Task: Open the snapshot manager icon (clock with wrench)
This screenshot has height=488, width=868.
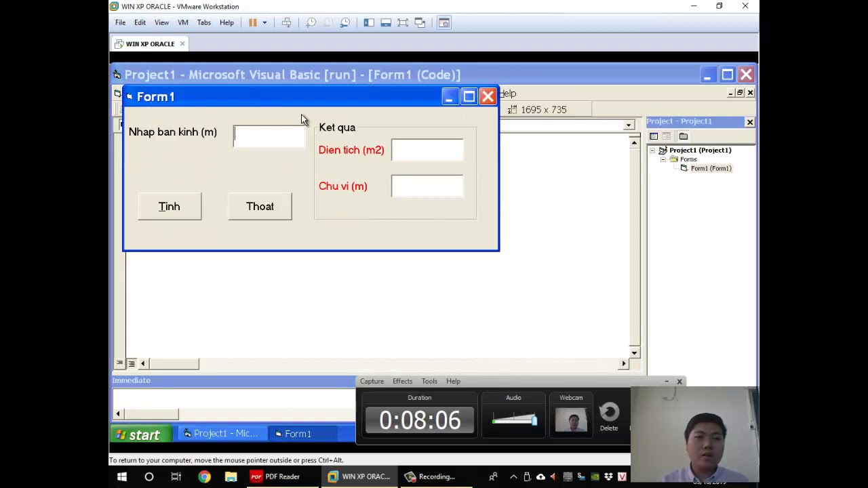Action: [345, 22]
